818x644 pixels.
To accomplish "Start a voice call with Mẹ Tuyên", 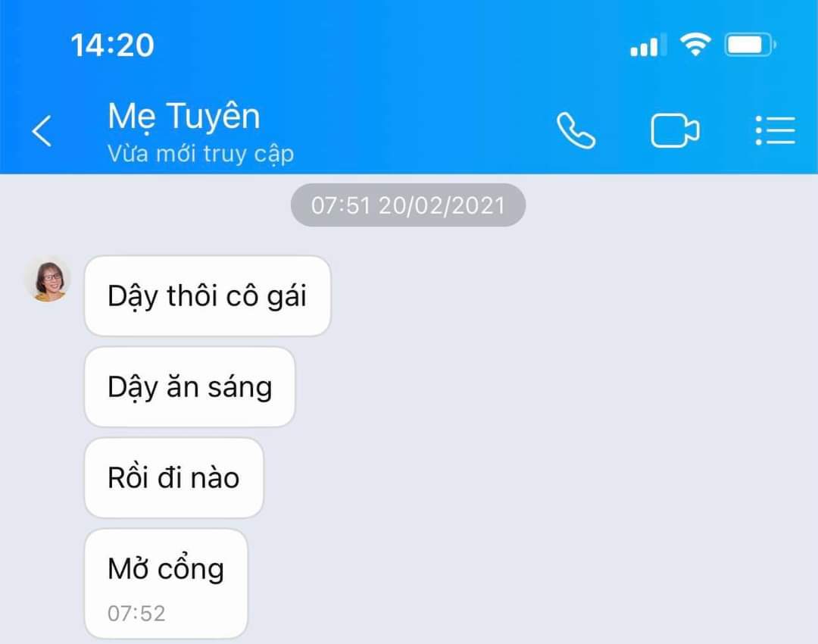I will [576, 130].
